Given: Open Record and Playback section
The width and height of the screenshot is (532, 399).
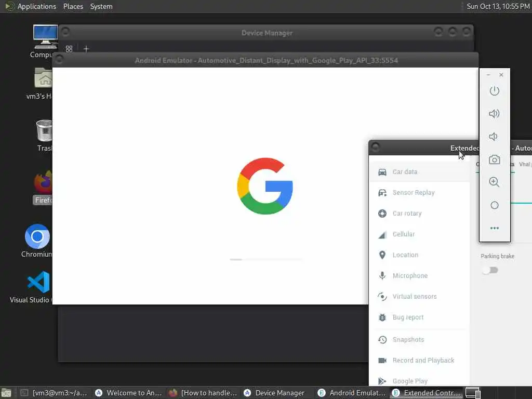Looking at the screenshot, I should tap(419, 361).
